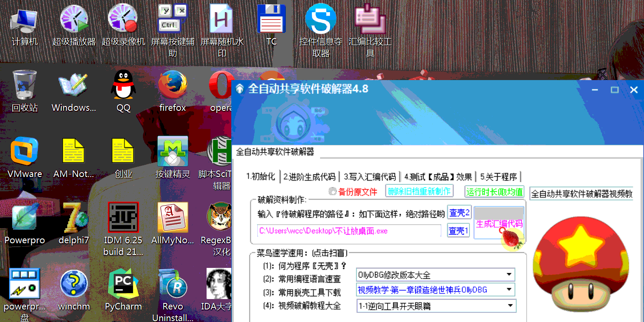Select the 备份原文件 radio option
This screenshot has width=644, height=322.
coord(353,192)
